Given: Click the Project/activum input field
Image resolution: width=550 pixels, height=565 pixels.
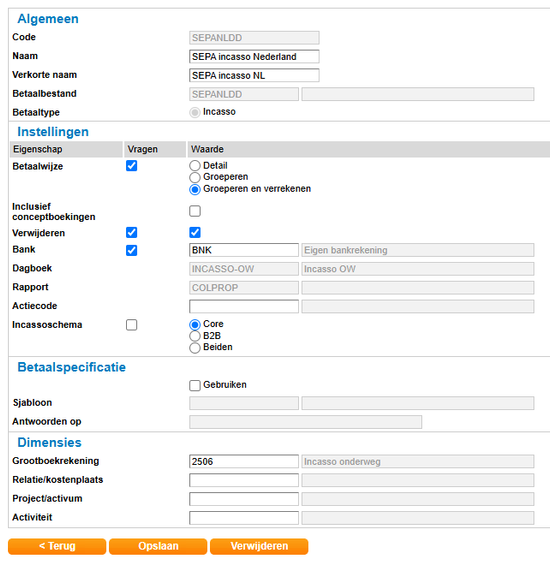Looking at the screenshot, I should (244, 499).
